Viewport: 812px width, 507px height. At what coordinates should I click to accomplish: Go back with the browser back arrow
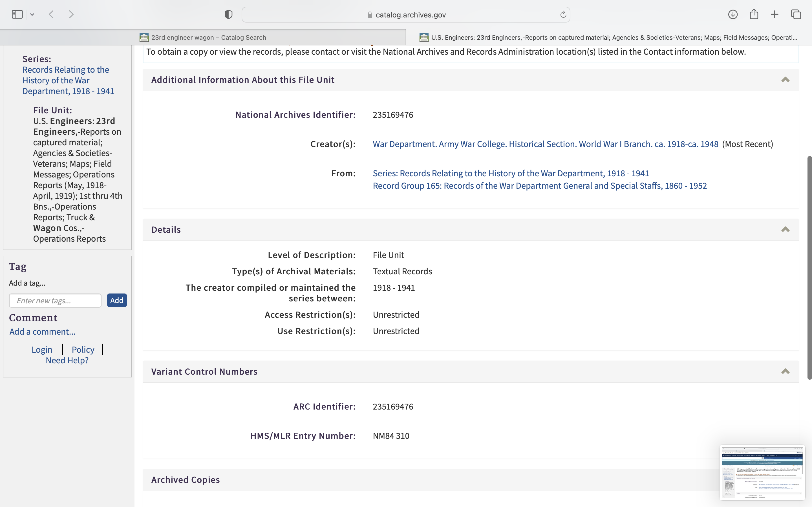pyautogui.click(x=51, y=14)
